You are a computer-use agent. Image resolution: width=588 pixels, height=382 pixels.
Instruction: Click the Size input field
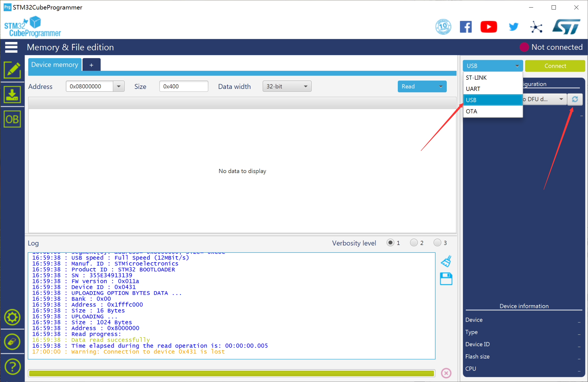pos(184,86)
